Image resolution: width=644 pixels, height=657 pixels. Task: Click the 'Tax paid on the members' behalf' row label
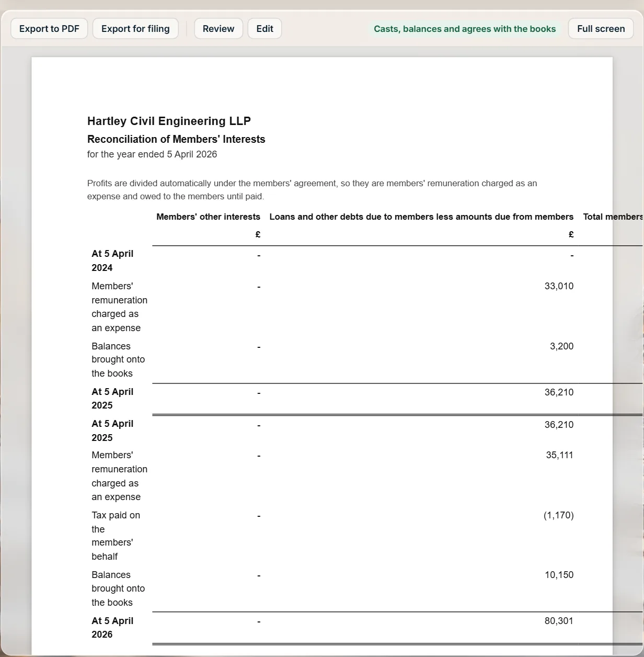point(116,536)
